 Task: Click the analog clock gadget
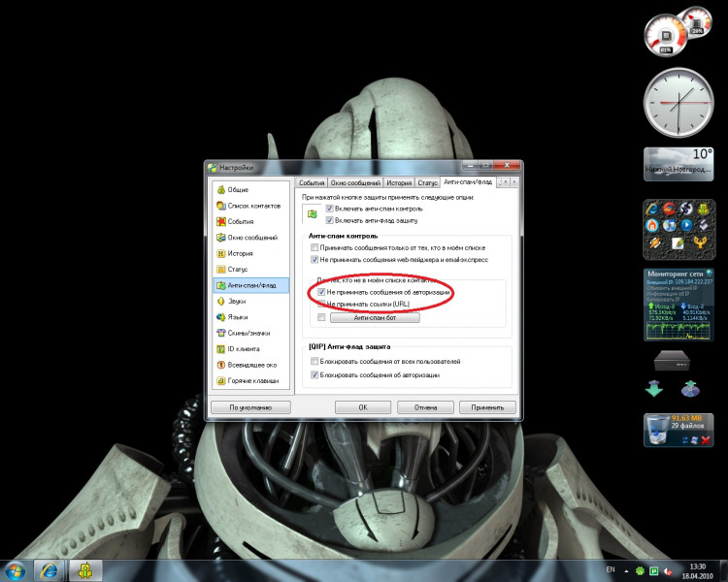[676, 102]
